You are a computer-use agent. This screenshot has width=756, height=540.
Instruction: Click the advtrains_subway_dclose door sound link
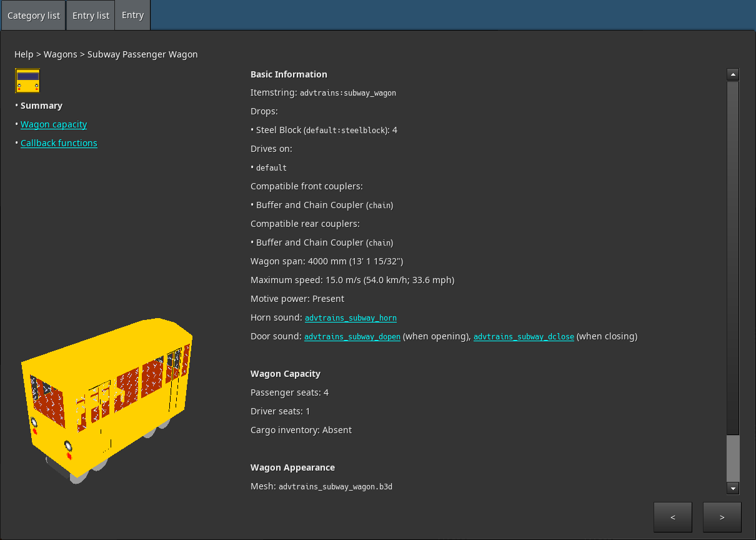tap(524, 337)
